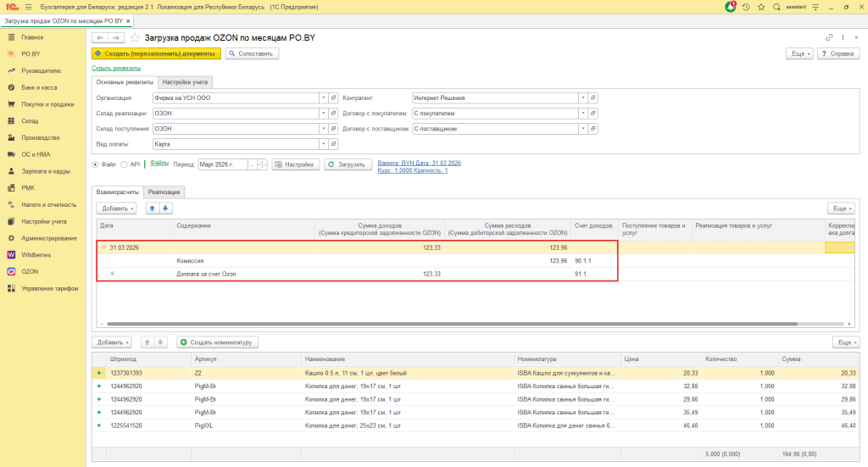Open the Файлы link
The height and width of the screenshot is (467, 868).
[x=159, y=163]
